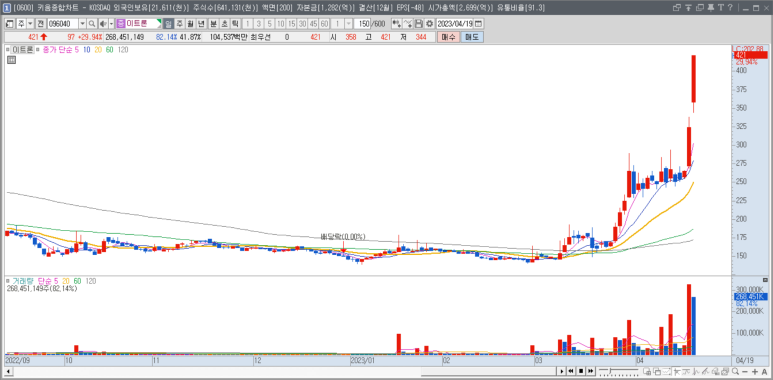Click the 매수 buy button
This screenshot has height=380, width=773.
tap(448, 37)
